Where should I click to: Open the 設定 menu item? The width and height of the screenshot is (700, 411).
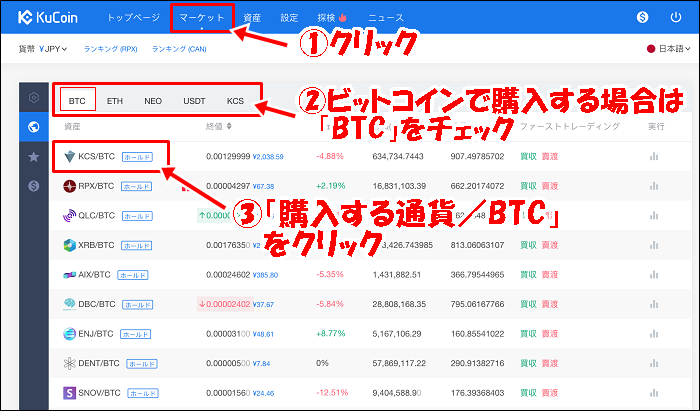click(289, 18)
